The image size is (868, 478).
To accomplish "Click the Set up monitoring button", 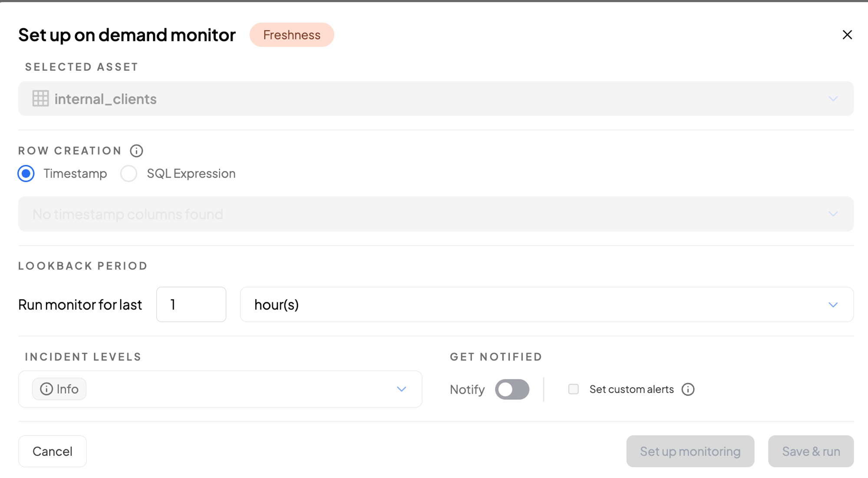I will (x=690, y=452).
